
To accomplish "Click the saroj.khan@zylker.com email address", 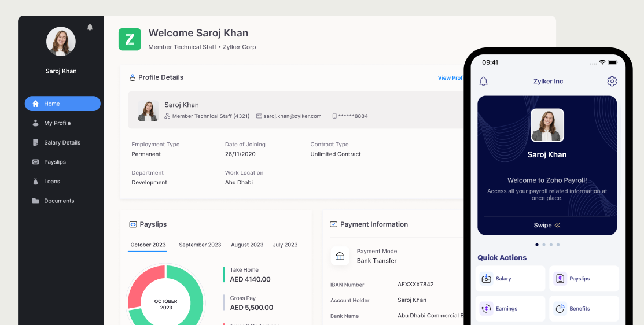I will click(x=292, y=116).
